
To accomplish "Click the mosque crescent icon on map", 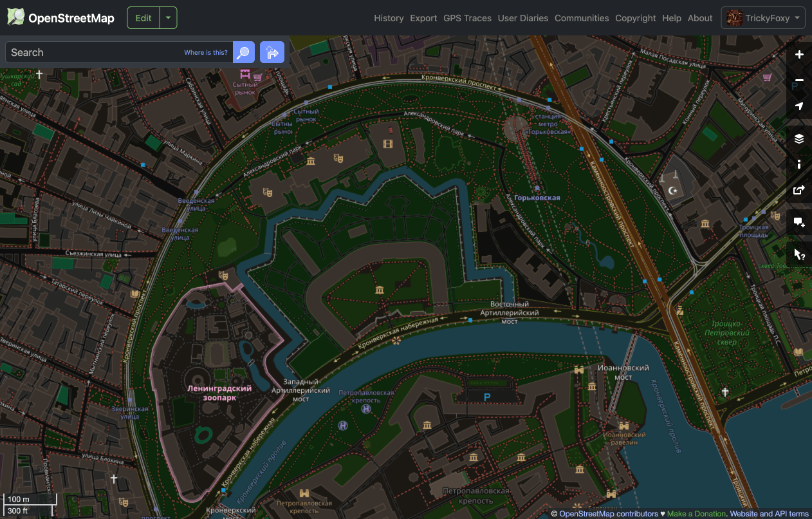I will (x=674, y=191).
